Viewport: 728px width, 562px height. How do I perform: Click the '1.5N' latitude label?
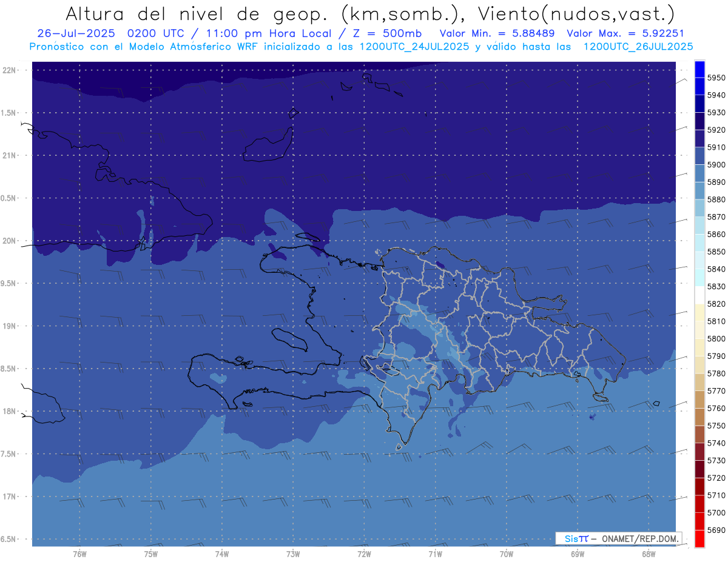coord(8,113)
